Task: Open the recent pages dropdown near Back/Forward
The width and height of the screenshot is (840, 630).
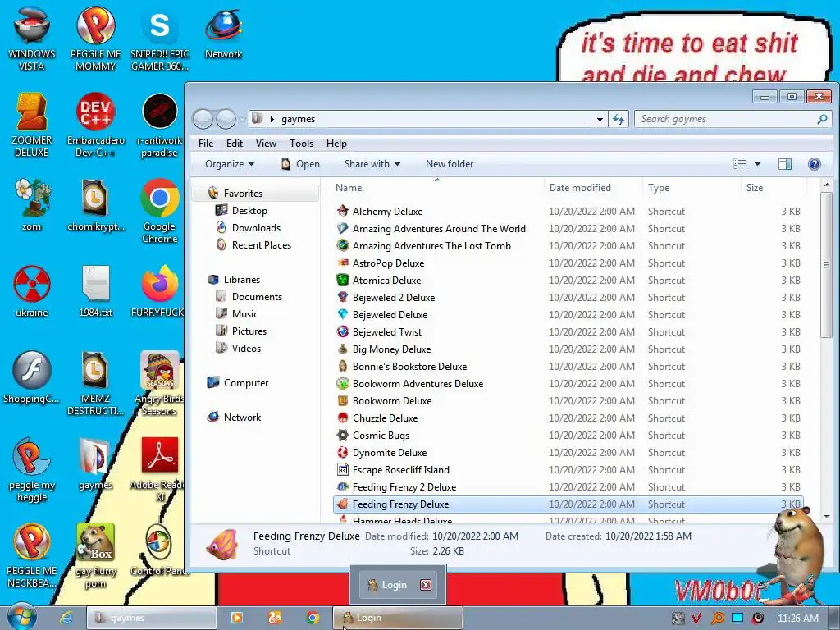Action: 242,119
